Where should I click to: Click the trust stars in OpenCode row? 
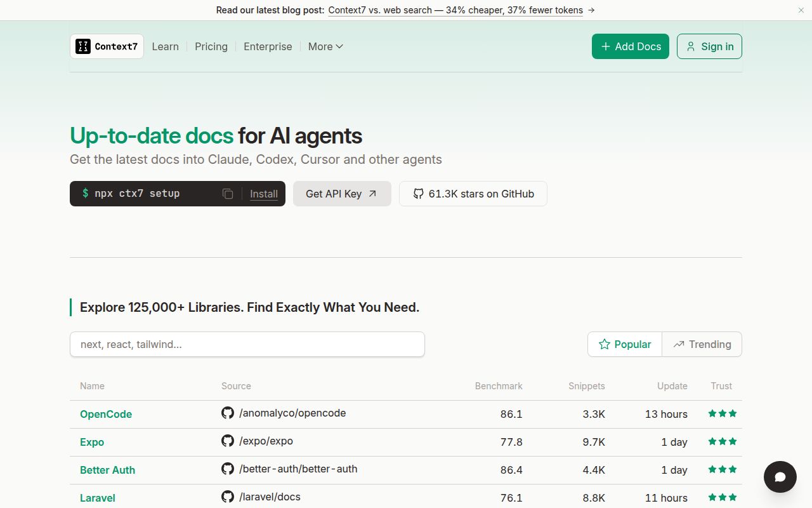pyautogui.click(x=723, y=413)
